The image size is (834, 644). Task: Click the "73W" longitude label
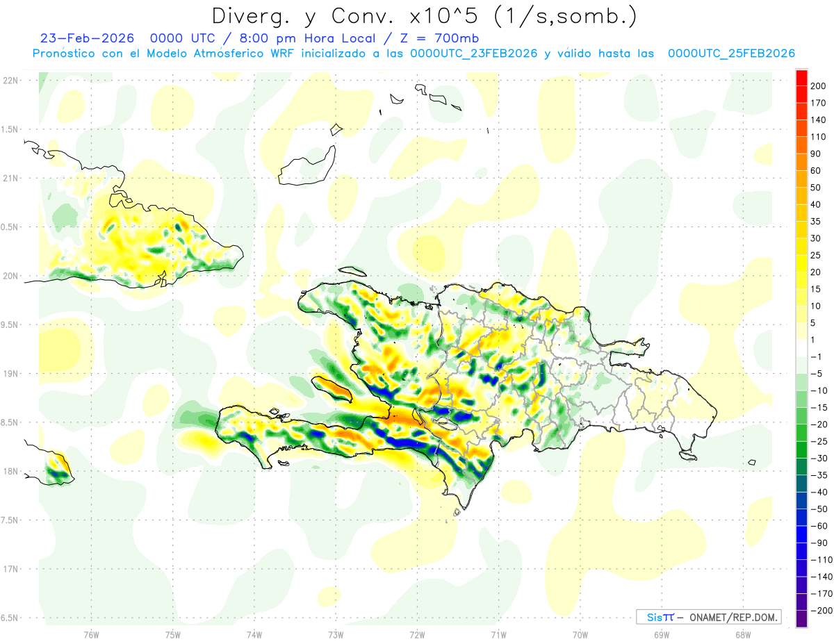click(x=336, y=634)
